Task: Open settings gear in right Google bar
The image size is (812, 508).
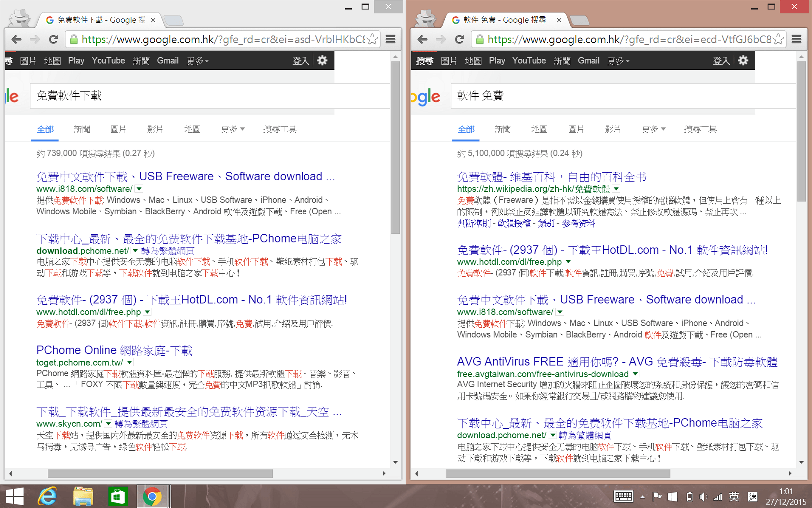Action: [x=743, y=60]
